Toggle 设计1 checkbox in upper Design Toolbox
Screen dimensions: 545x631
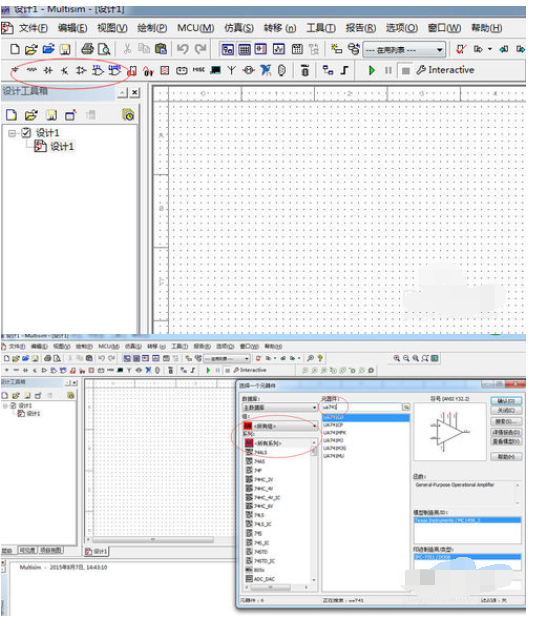click(x=26, y=132)
